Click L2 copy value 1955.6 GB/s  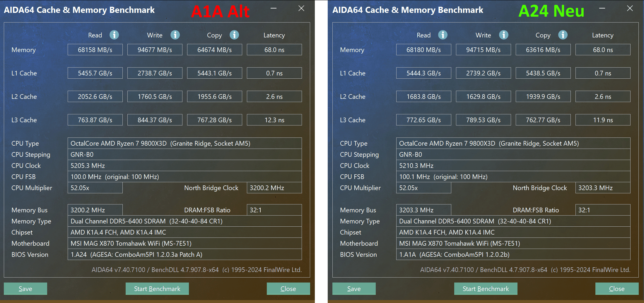click(215, 97)
